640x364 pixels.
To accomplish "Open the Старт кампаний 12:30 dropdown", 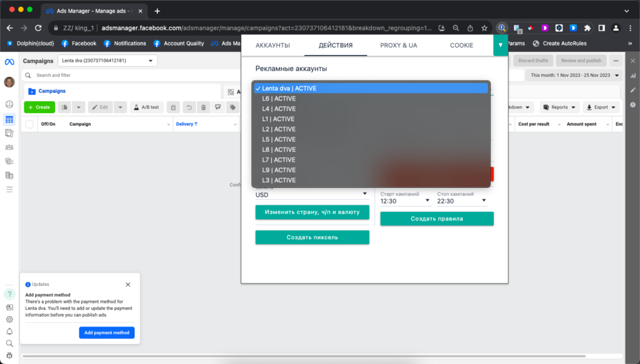I will click(405, 201).
